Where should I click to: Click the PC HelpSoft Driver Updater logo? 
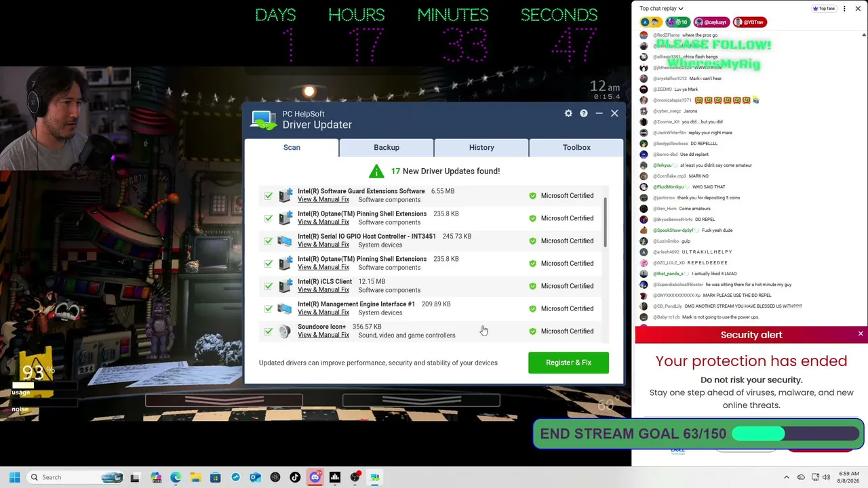[x=264, y=120]
